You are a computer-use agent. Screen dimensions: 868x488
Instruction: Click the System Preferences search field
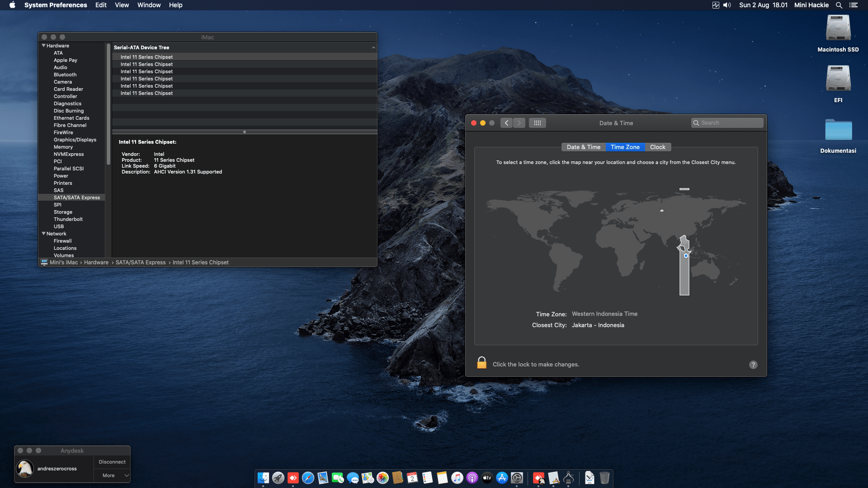tap(728, 123)
